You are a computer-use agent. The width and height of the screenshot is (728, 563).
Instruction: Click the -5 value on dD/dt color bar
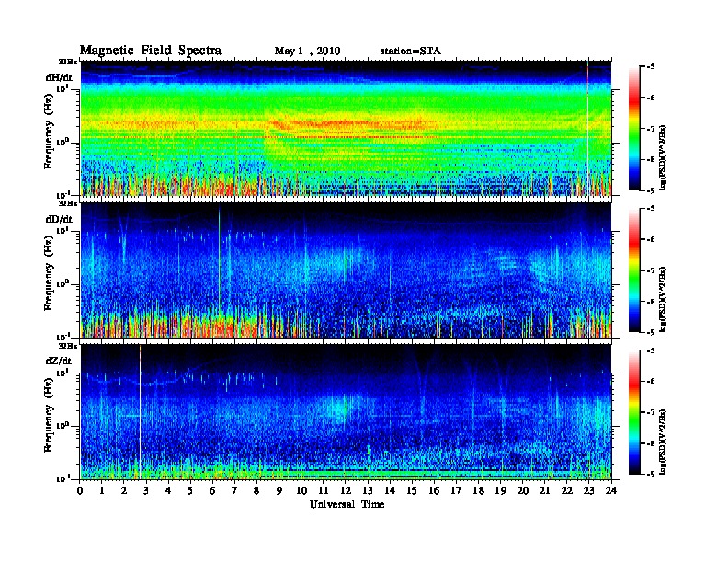[x=651, y=208]
